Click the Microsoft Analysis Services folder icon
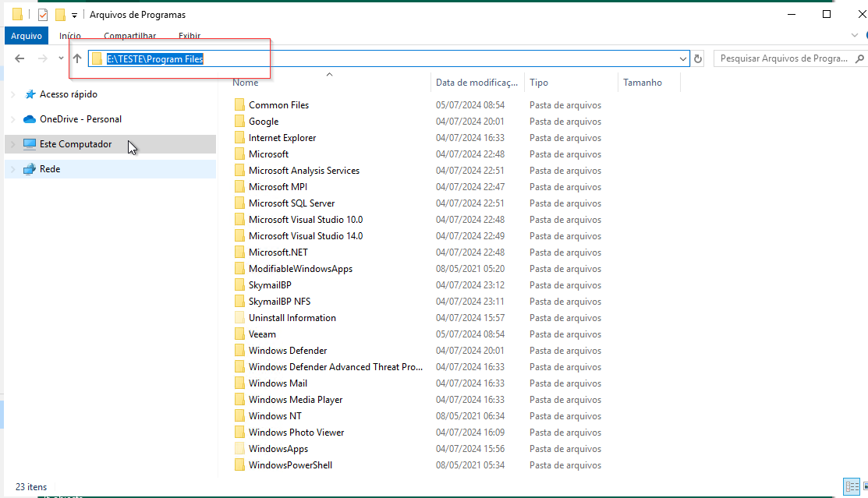 pos(239,171)
